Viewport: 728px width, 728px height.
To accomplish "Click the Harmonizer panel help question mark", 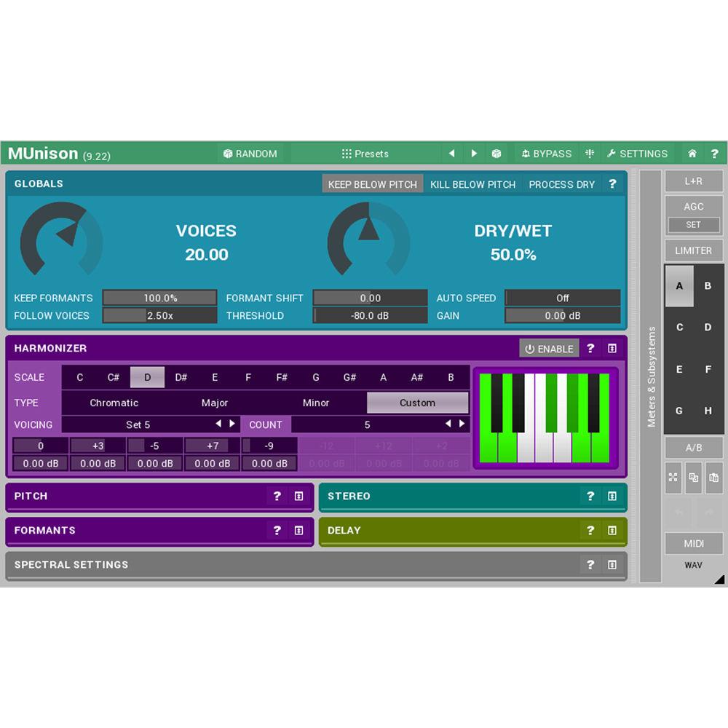I will pyautogui.click(x=590, y=349).
